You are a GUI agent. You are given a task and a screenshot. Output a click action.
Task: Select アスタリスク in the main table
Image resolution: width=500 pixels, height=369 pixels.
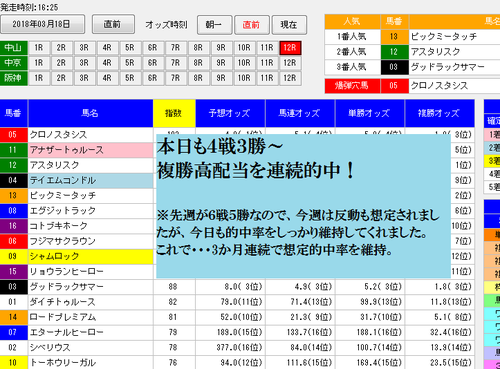[x=90, y=165]
